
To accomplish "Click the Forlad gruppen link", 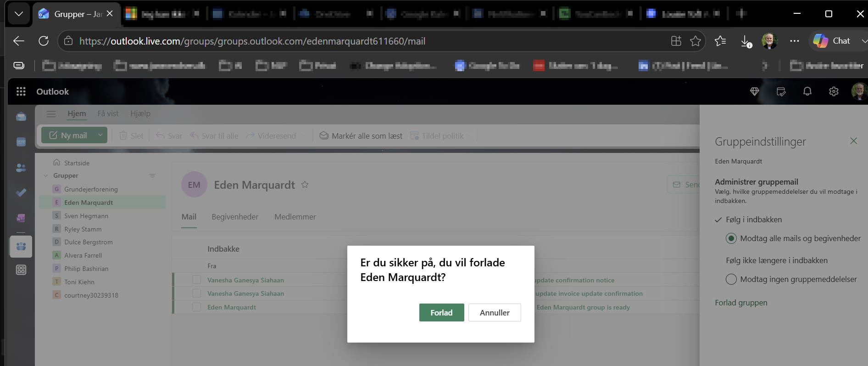I will click(741, 303).
